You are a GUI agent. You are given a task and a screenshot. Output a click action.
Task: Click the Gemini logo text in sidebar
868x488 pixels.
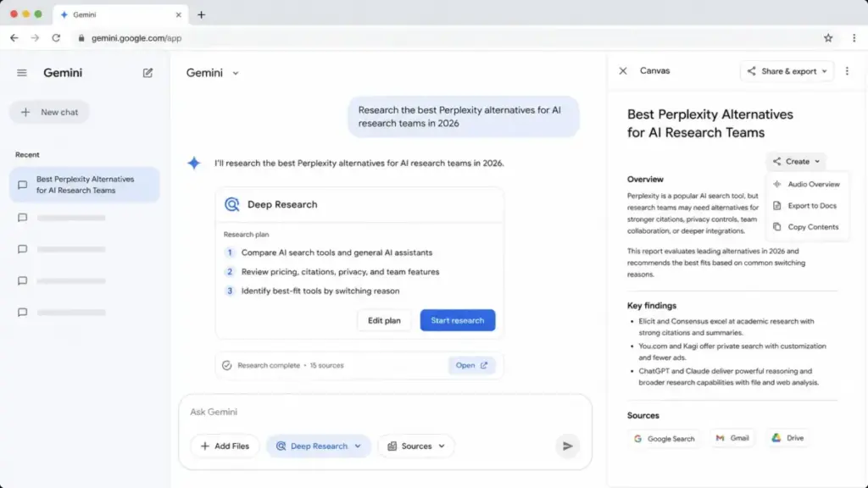click(x=63, y=73)
